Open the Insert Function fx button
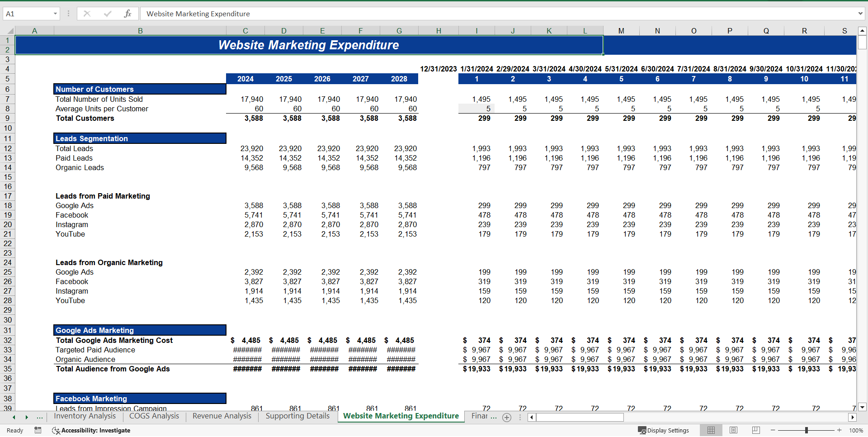868x437 pixels. click(x=127, y=14)
